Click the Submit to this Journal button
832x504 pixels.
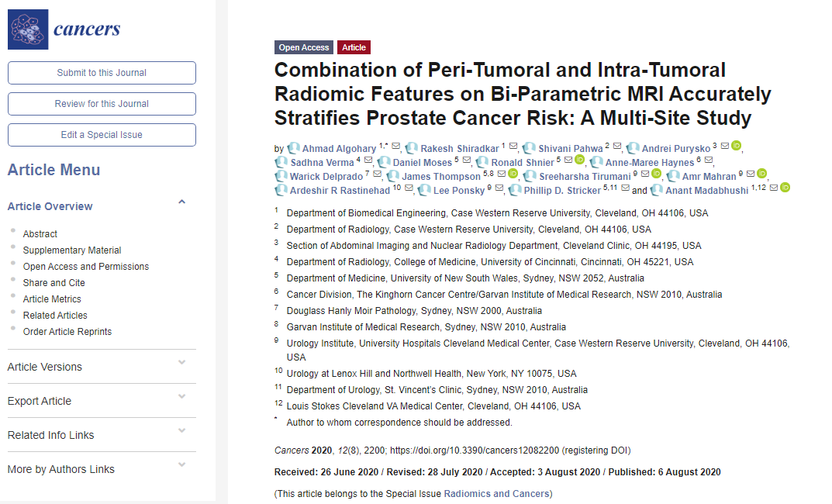[x=101, y=73]
